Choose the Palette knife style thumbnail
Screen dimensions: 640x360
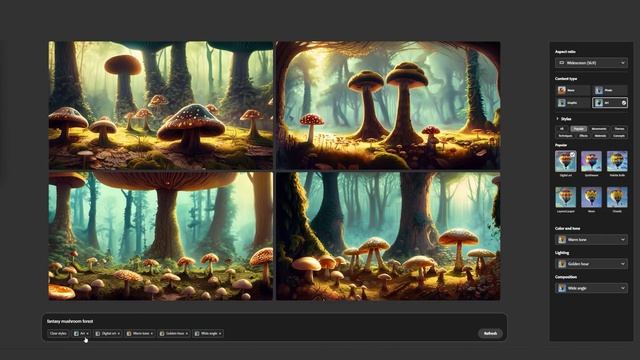click(x=617, y=161)
